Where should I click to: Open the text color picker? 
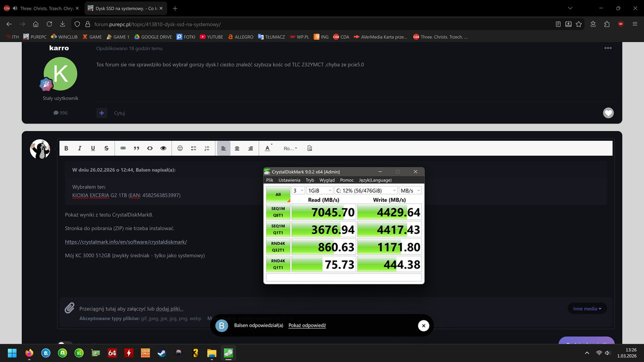point(268,148)
